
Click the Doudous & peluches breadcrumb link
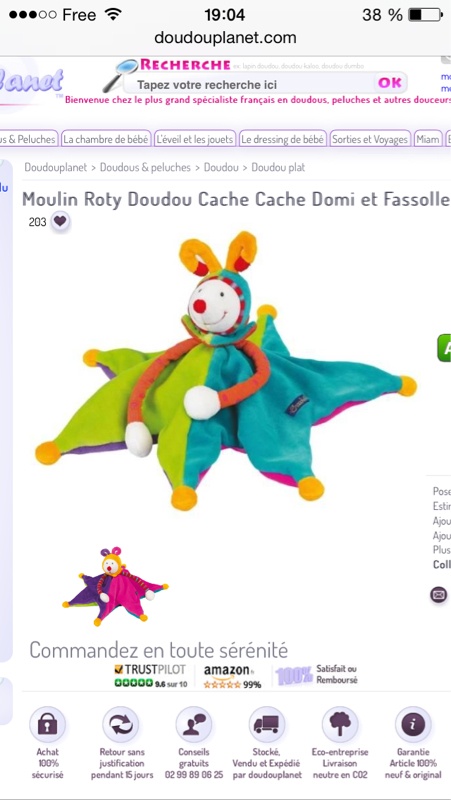[x=145, y=167]
